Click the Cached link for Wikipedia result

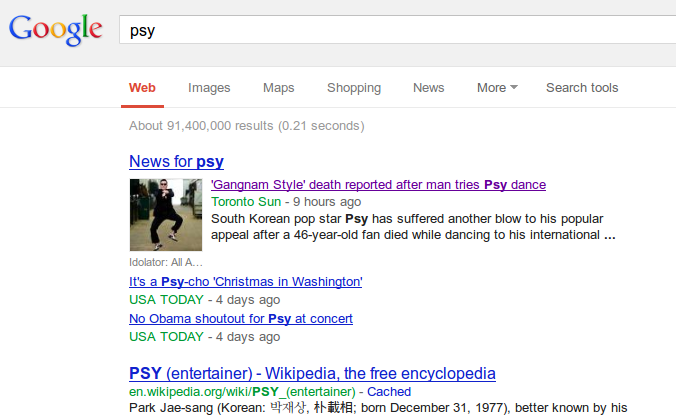click(x=389, y=392)
